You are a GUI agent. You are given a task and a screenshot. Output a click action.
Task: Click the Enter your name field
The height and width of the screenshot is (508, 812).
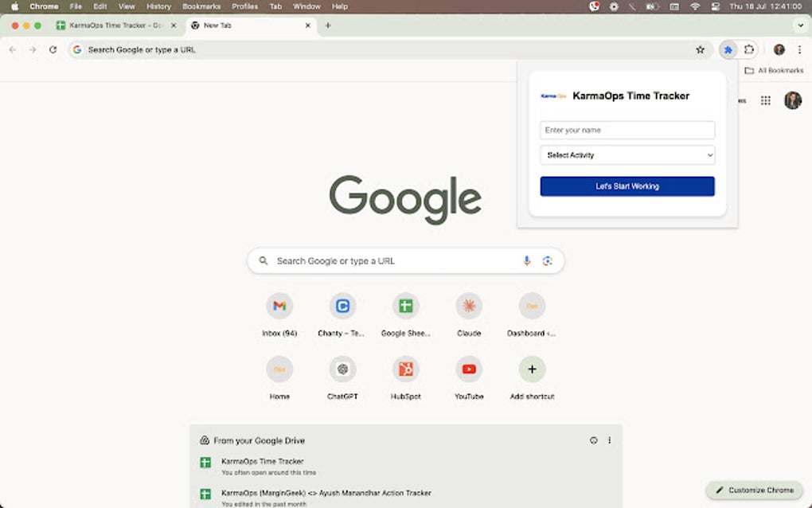pyautogui.click(x=627, y=129)
